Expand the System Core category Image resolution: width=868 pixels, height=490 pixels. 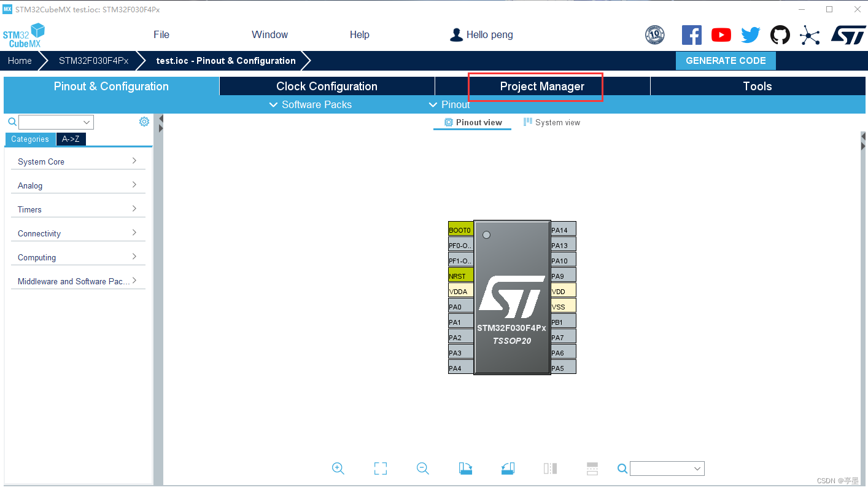point(78,161)
